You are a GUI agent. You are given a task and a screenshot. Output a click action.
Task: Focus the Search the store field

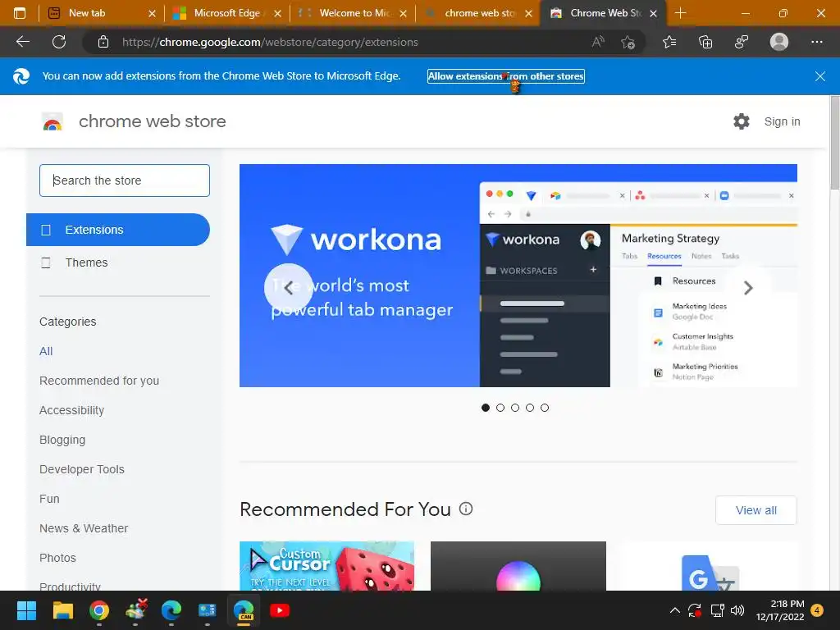[125, 180]
